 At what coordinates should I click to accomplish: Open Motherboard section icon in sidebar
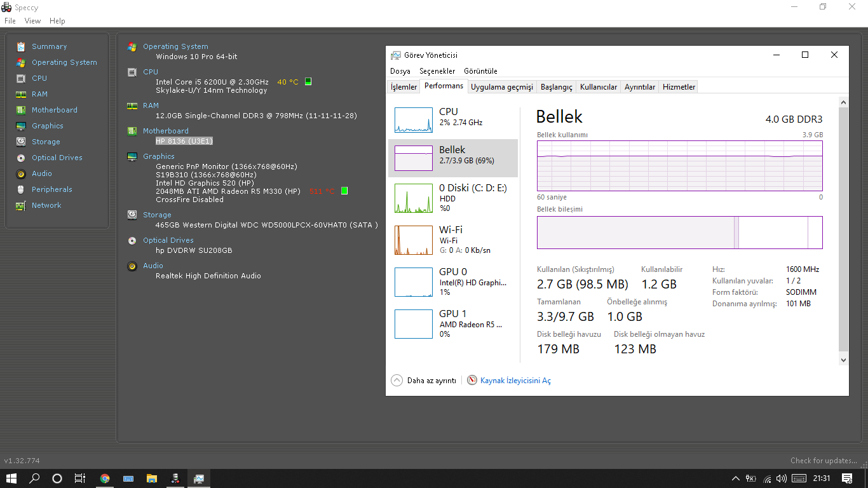(21, 110)
